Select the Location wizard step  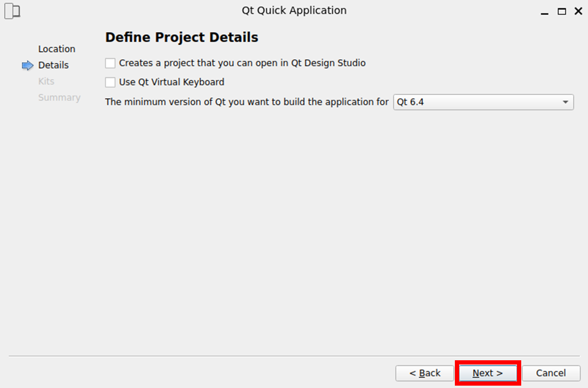pos(56,49)
